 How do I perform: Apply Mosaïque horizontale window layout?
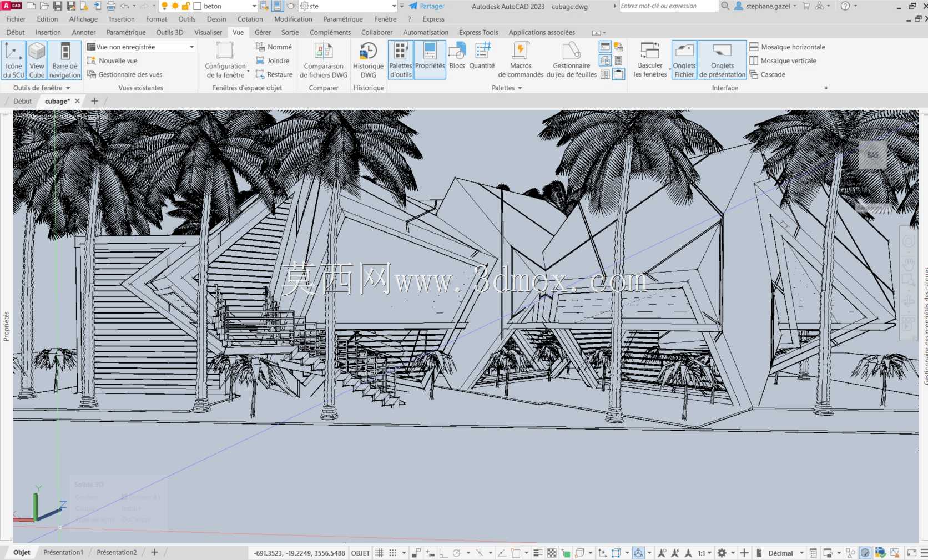pyautogui.click(x=787, y=47)
